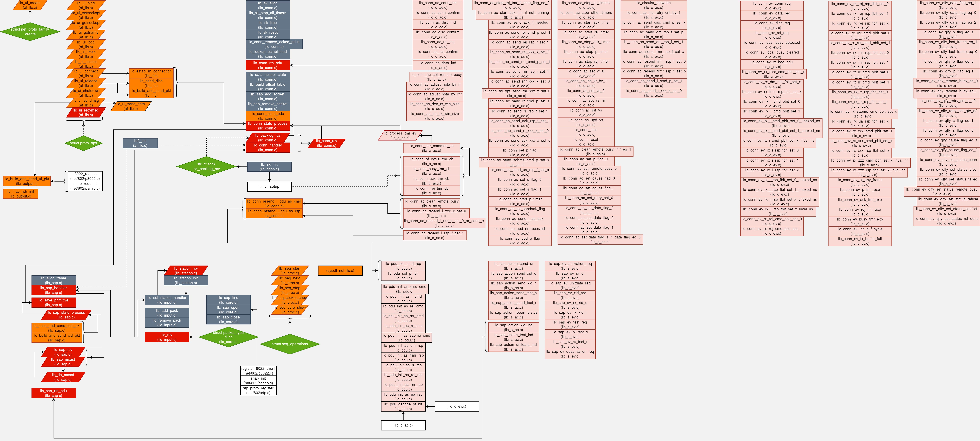Click the llc_establish_connection box
The height and width of the screenshot is (441, 980).
[x=151, y=73]
